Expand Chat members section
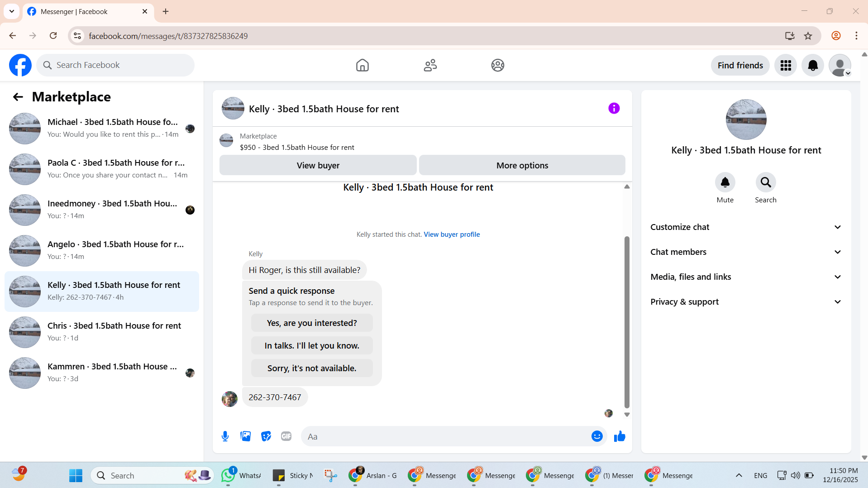868x488 pixels. (x=746, y=252)
